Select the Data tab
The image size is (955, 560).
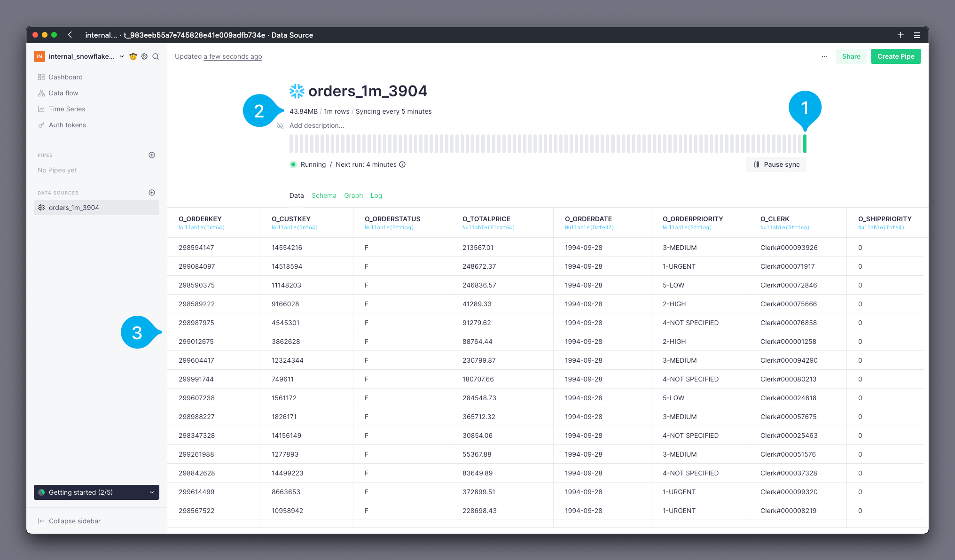click(x=297, y=195)
